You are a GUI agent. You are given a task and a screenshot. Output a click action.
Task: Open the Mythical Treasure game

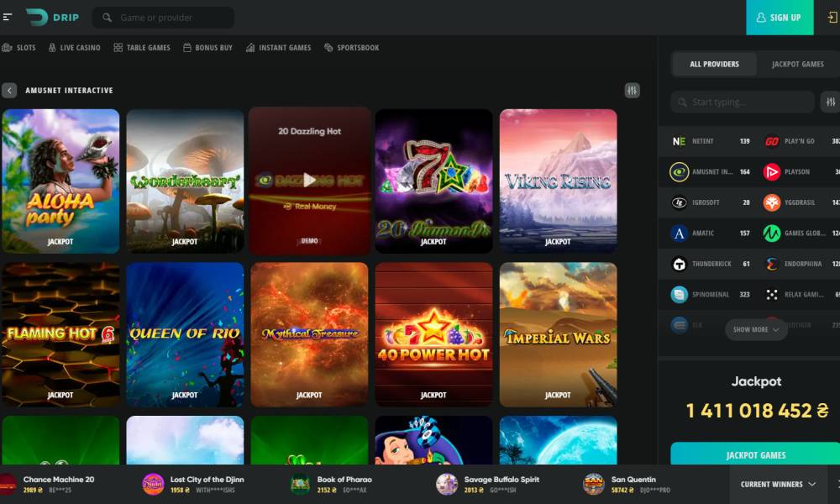(x=309, y=334)
